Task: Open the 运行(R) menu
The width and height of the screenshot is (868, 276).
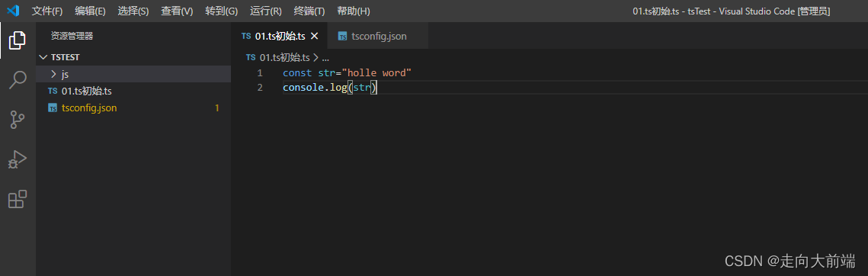Action: [x=266, y=11]
